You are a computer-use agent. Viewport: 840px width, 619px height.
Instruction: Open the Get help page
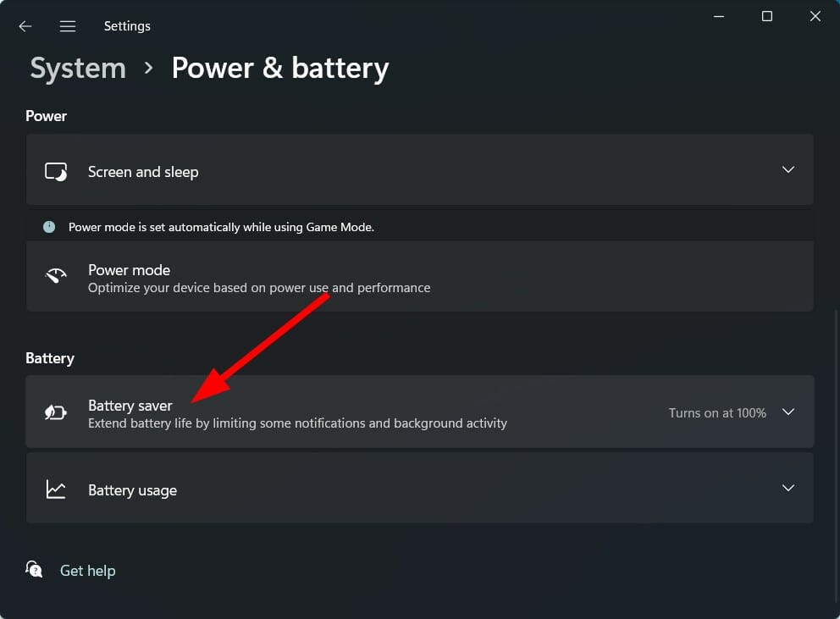click(x=88, y=570)
